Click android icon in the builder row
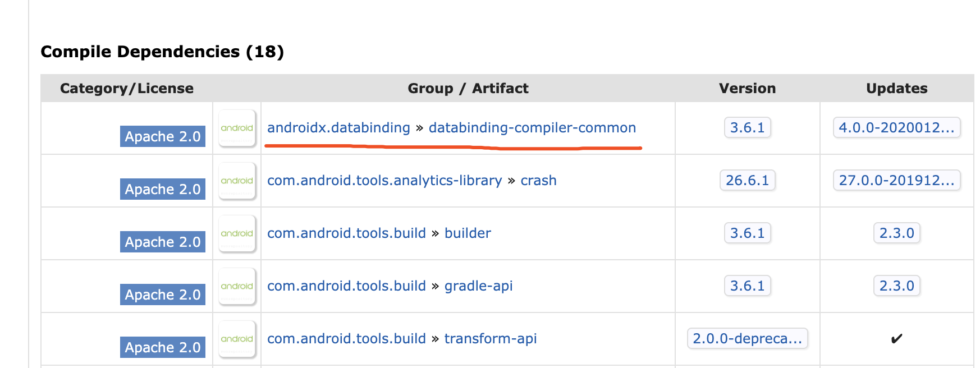Viewport: 980px width, 368px height. [x=237, y=233]
